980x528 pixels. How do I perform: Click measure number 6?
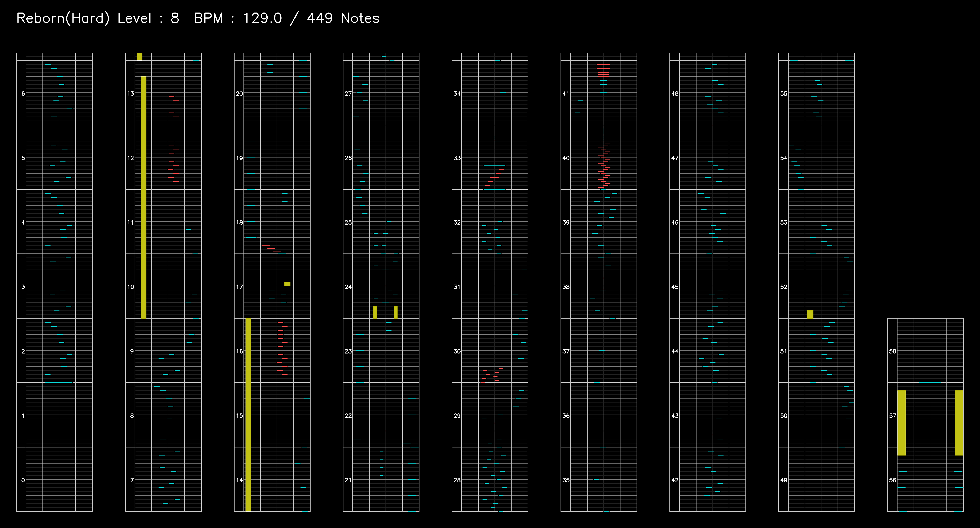coord(23,93)
